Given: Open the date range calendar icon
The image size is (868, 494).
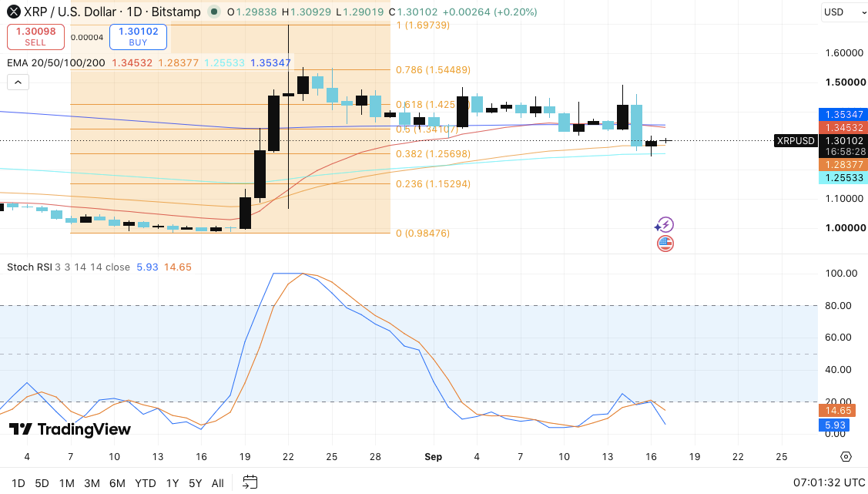Looking at the screenshot, I should click(250, 482).
